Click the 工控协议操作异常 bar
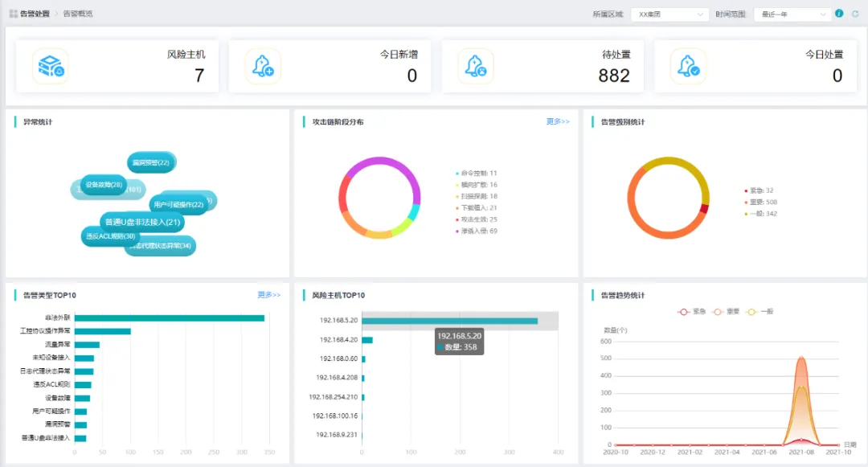 coord(102,331)
